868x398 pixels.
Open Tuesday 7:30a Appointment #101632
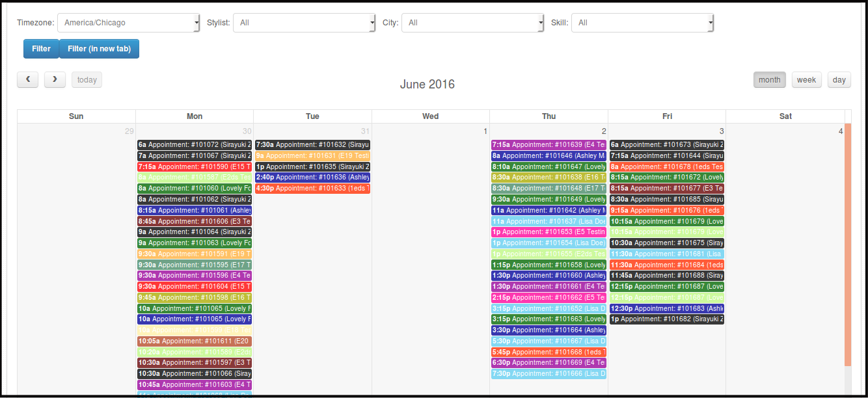(312, 144)
